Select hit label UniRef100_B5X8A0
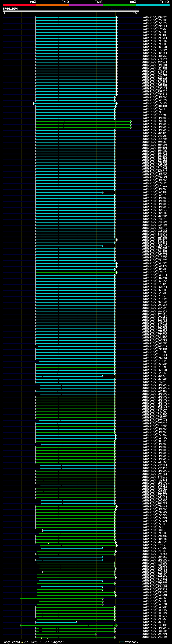Image resolution: width=172 pixels, height=644 pixels. tap(154, 121)
